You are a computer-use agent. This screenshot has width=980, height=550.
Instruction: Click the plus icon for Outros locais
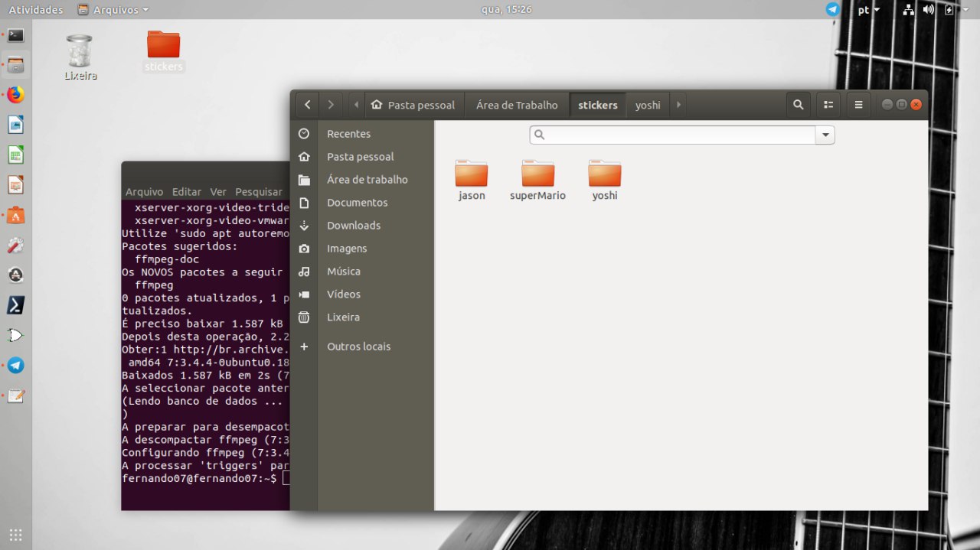pyautogui.click(x=304, y=347)
